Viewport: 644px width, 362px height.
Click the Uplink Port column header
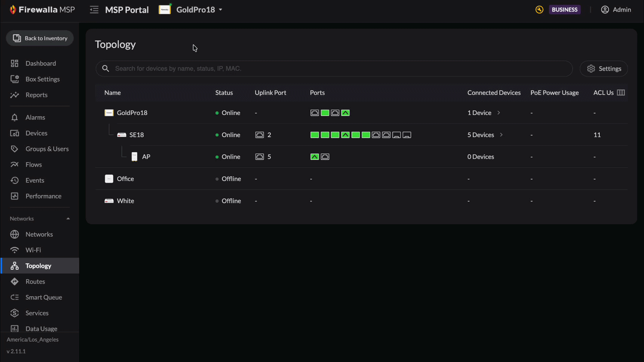270,93
